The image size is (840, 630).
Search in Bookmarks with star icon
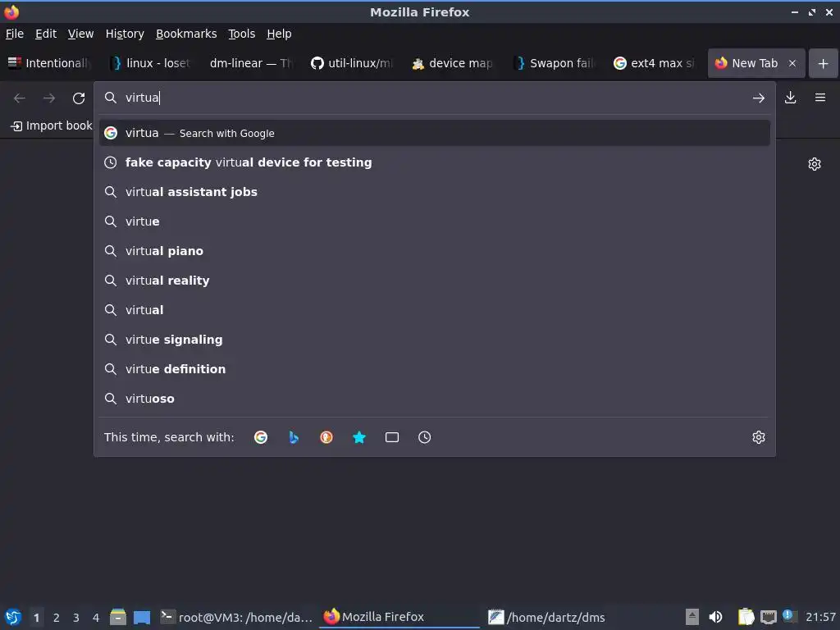pyautogui.click(x=359, y=437)
